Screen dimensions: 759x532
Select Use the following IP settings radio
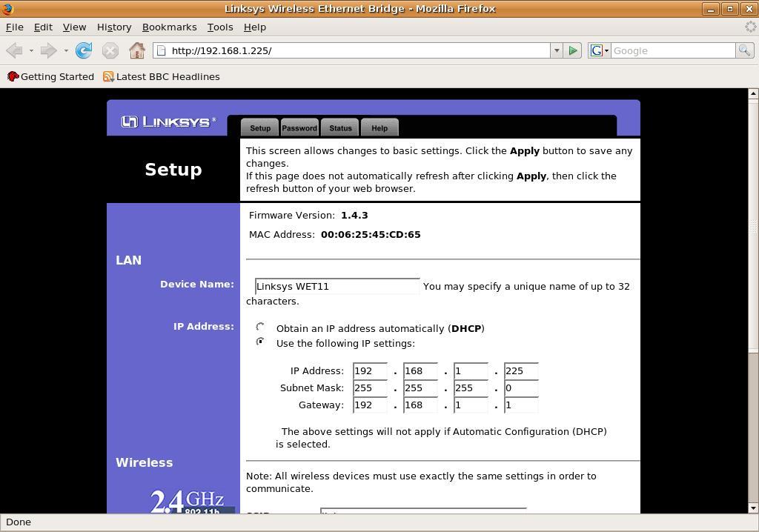click(x=260, y=342)
